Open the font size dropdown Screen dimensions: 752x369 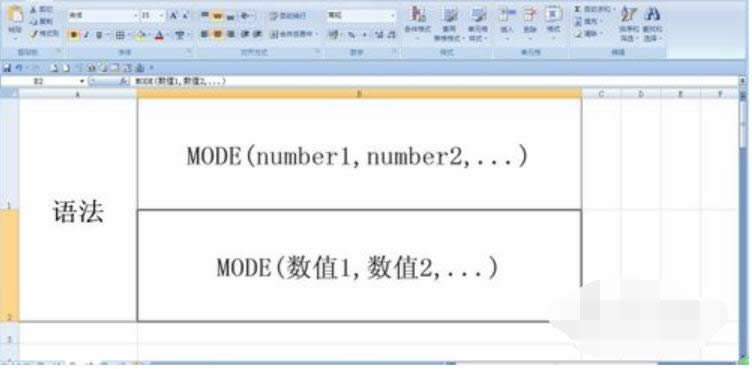pos(161,16)
